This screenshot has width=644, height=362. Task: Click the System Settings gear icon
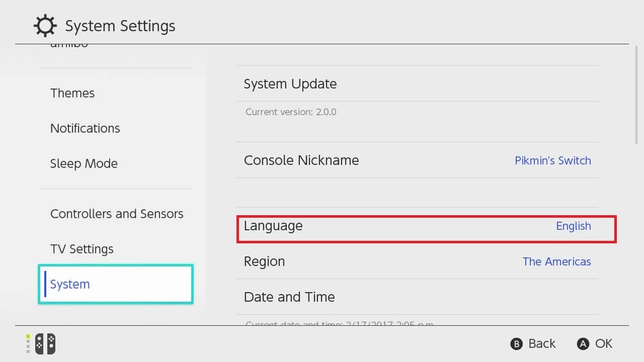[45, 26]
